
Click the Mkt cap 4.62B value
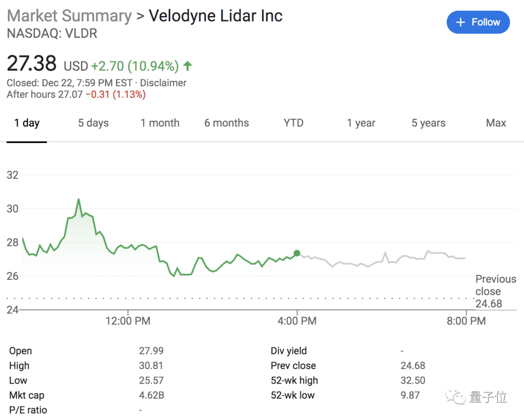pyautogui.click(x=151, y=395)
